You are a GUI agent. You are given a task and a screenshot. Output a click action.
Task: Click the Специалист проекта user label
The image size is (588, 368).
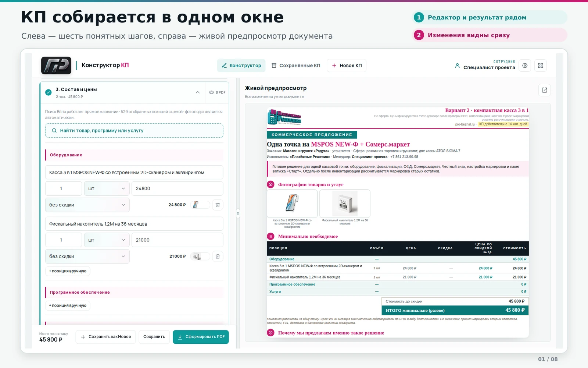[x=489, y=67]
